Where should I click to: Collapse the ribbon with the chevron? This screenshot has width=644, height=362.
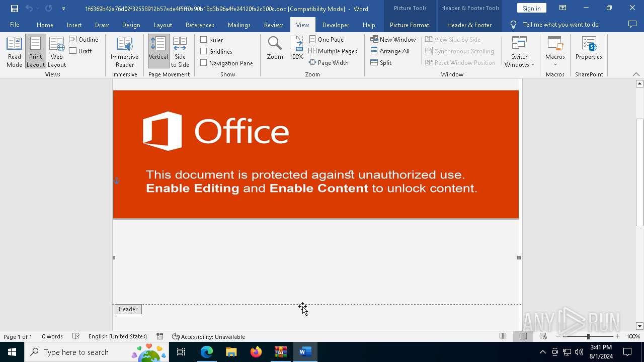(x=636, y=74)
